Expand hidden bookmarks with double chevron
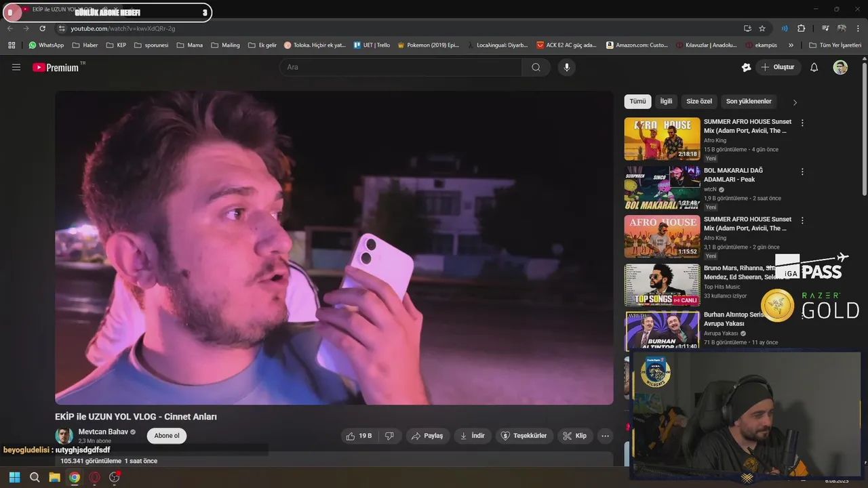The image size is (868, 488). click(791, 45)
